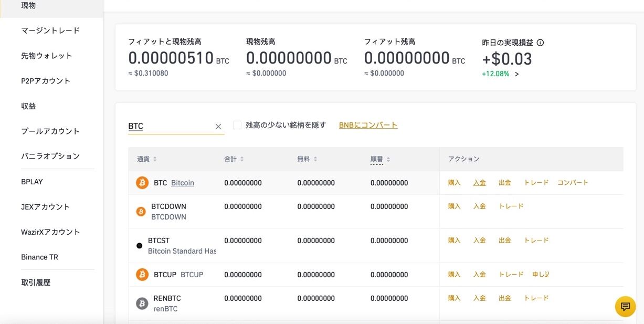The height and width of the screenshot is (324, 644).
Task: Click トレード in RENBTC row
Action: pyautogui.click(x=536, y=298)
